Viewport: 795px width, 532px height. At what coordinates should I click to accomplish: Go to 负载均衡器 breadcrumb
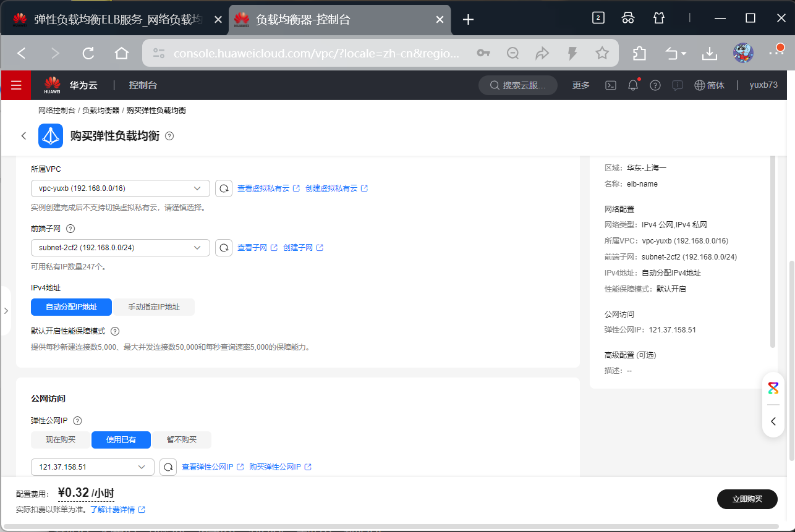point(101,111)
